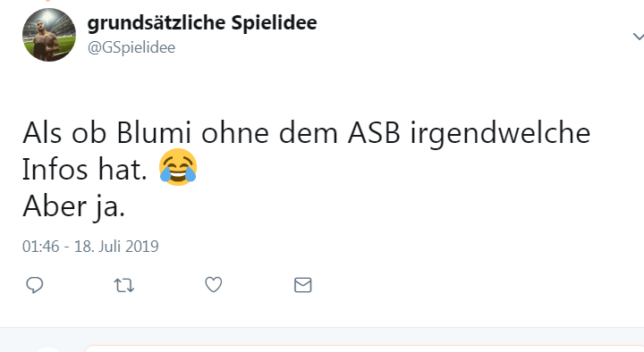Retweet this post using the retweet icon
Image resolution: width=644 pixels, height=352 pixels.
click(124, 285)
